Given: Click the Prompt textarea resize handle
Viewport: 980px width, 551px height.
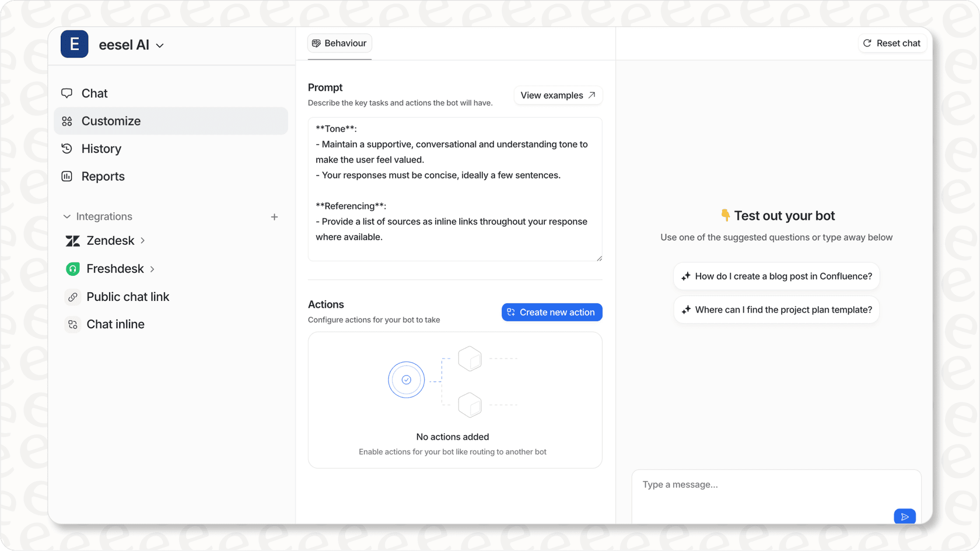Looking at the screenshot, I should tap(599, 258).
